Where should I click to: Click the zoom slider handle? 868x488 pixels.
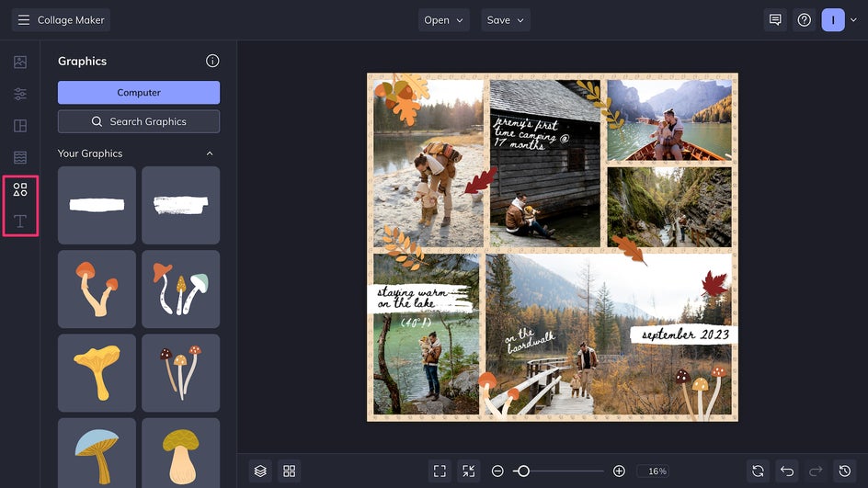(x=523, y=471)
